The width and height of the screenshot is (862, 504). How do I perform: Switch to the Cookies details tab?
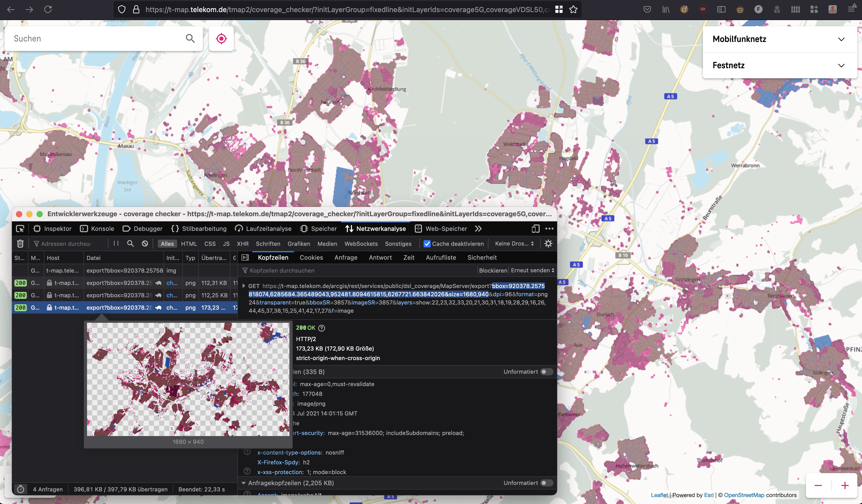pyautogui.click(x=311, y=257)
